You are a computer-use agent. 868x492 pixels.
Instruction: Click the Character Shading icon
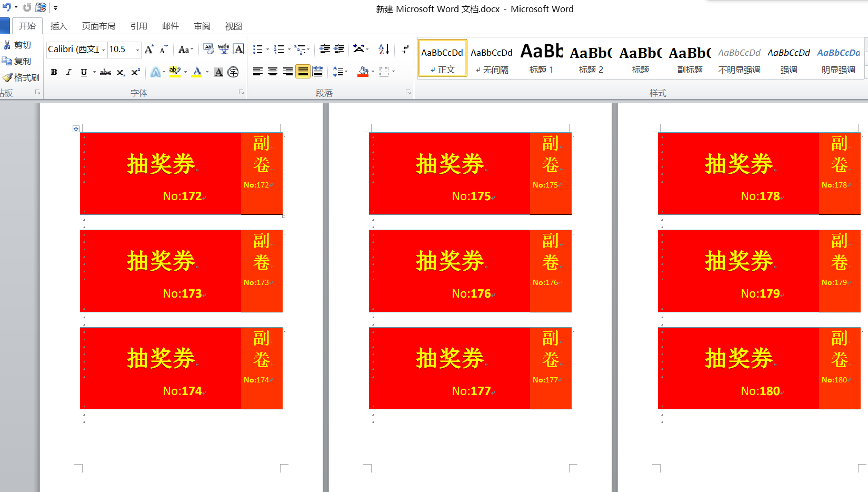(x=218, y=72)
